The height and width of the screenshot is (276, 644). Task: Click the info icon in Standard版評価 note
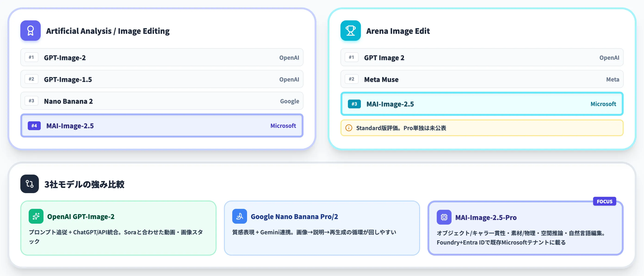pyautogui.click(x=349, y=128)
